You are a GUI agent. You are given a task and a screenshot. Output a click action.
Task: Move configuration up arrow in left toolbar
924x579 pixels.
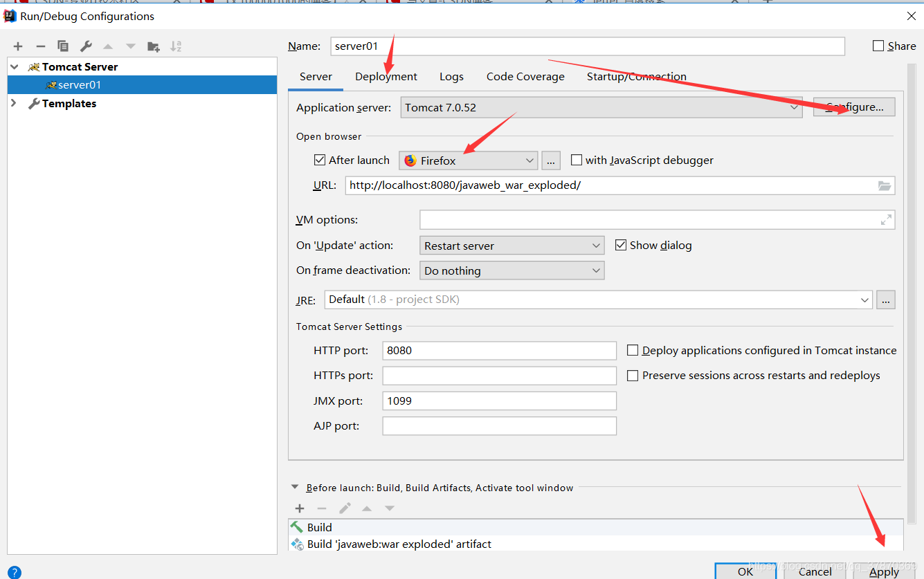point(108,46)
